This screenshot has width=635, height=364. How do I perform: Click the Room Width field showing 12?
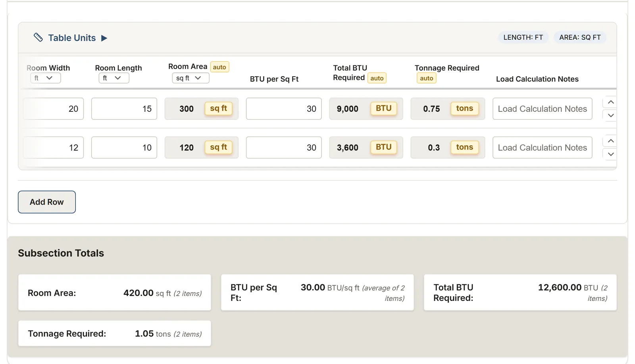(x=53, y=148)
